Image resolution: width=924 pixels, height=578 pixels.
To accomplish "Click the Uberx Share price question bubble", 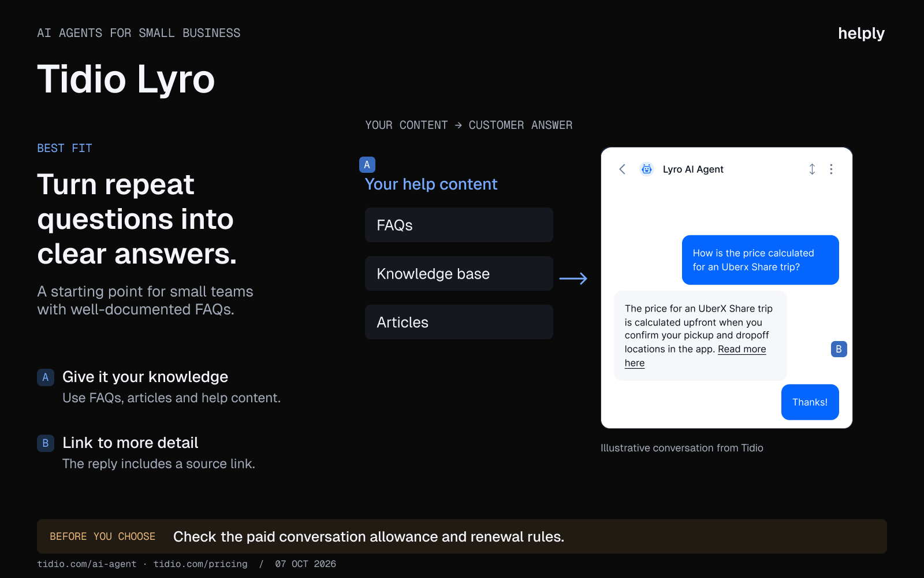I will [x=760, y=260].
